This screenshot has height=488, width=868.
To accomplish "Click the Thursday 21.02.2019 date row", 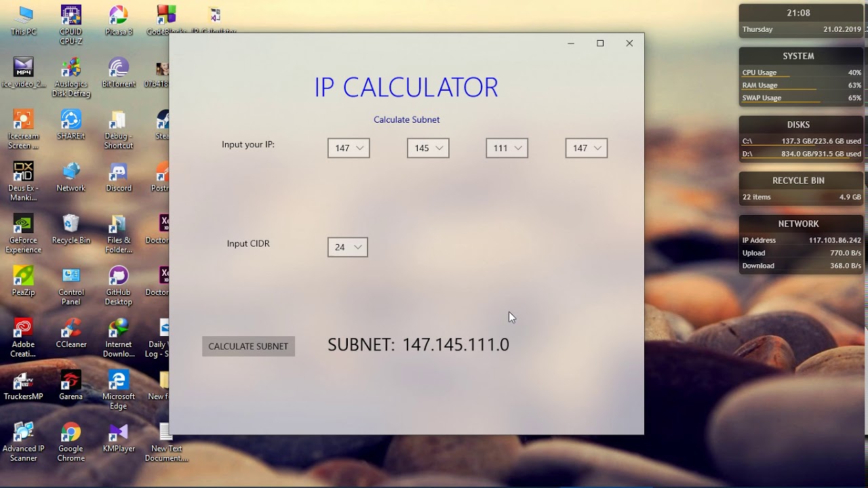I will 802,29.
